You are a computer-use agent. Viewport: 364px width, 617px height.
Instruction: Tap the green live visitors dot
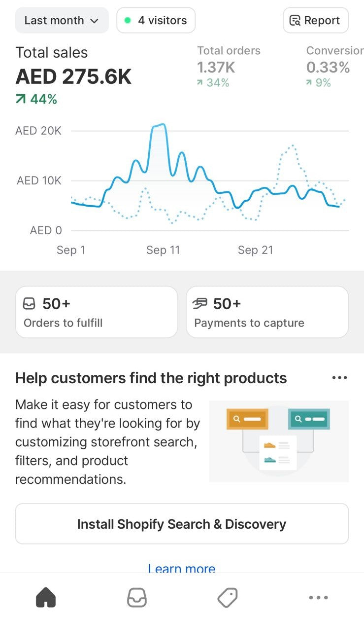tap(128, 21)
